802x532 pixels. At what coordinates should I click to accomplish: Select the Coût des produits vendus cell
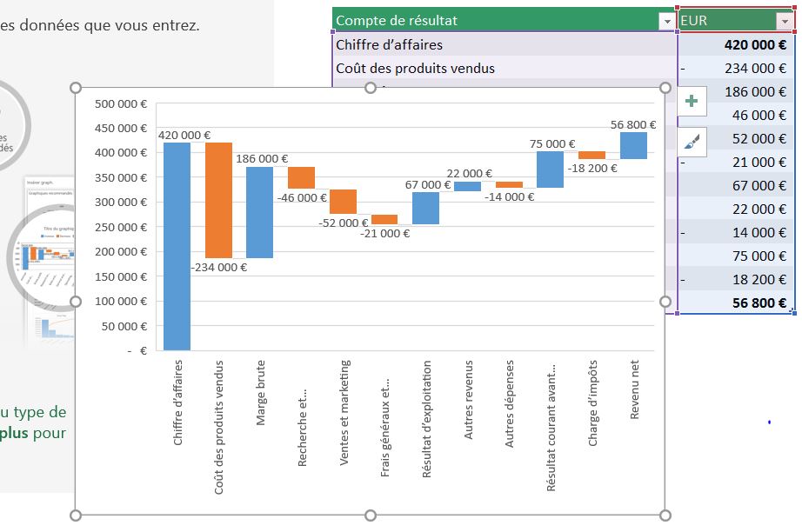(x=505, y=68)
